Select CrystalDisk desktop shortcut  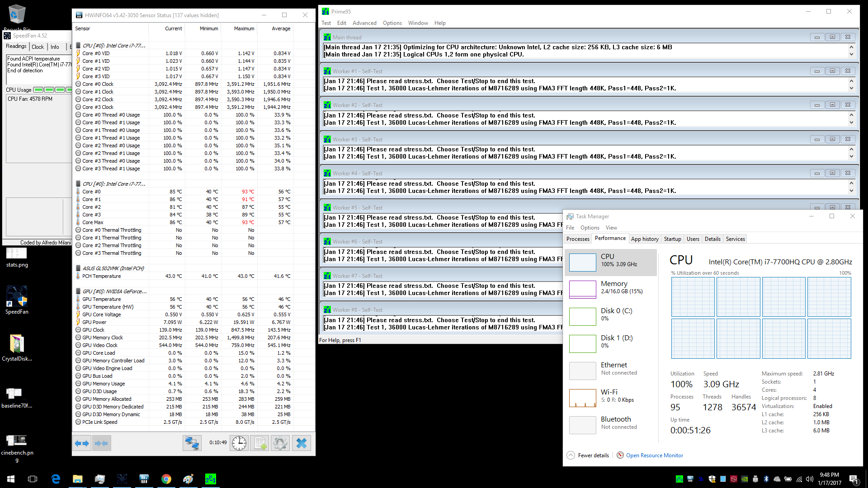[x=17, y=348]
